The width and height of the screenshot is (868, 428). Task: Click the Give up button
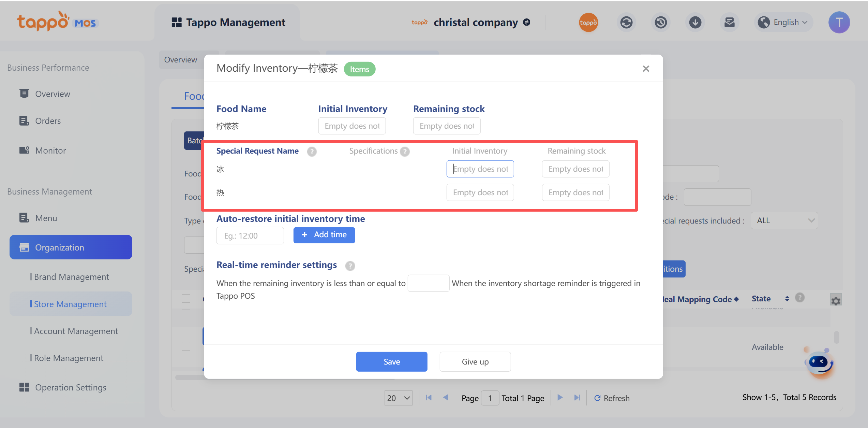475,361
